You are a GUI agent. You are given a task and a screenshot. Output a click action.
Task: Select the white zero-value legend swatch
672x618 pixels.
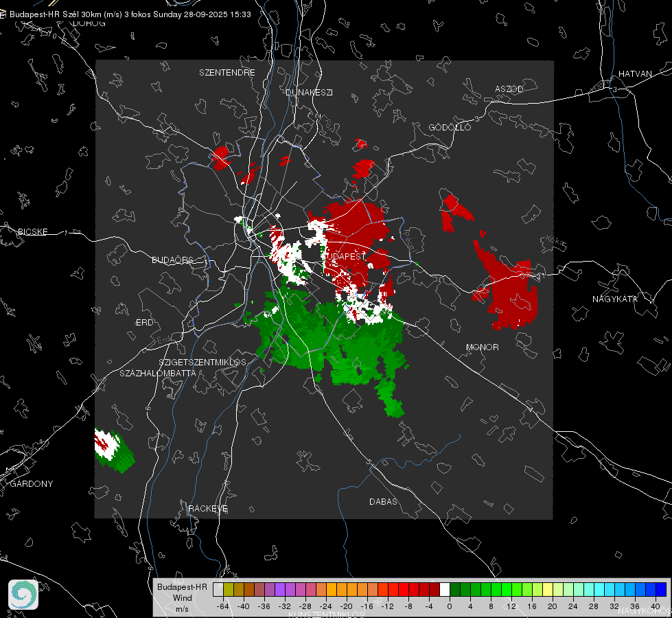click(445, 590)
